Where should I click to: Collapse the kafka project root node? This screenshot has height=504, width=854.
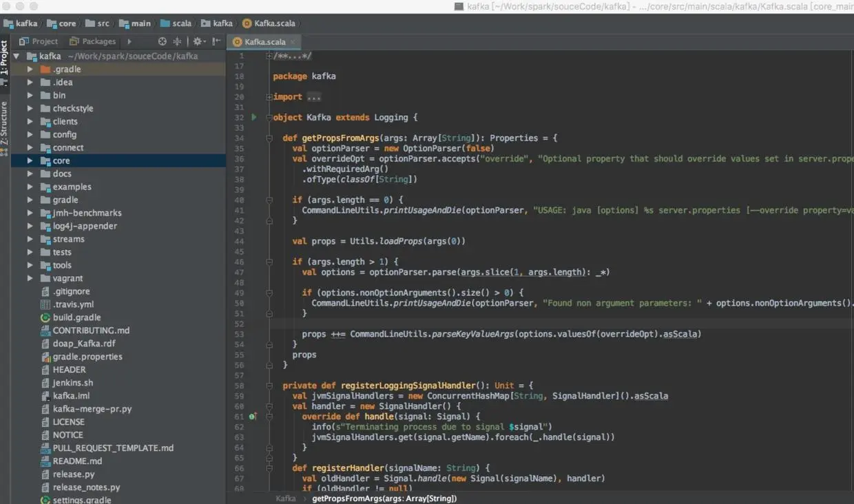pos(16,56)
